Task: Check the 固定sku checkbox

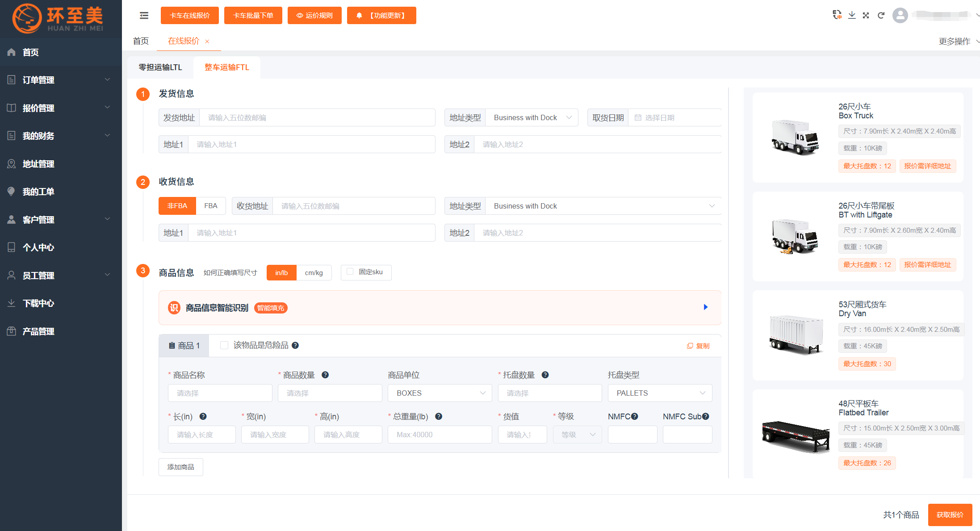Action: pyautogui.click(x=350, y=272)
